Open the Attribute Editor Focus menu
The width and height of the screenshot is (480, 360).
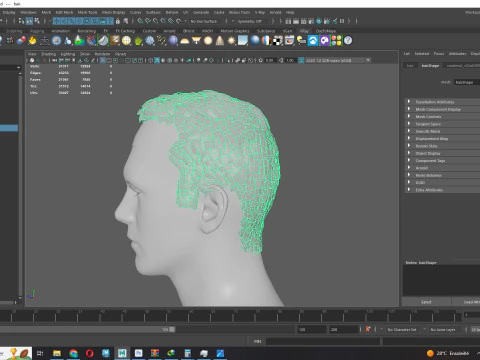(439, 53)
